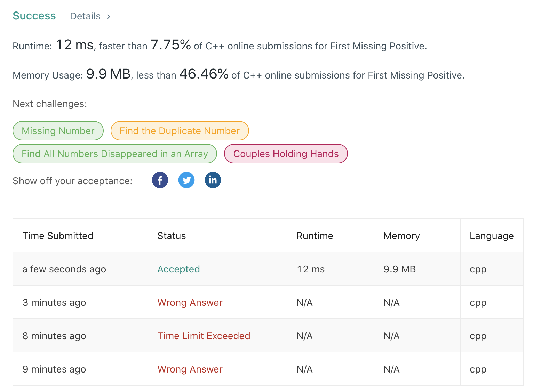The width and height of the screenshot is (533, 392).
Task: Click the 12 ms runtime value
Action: click(x=310, y=269)
